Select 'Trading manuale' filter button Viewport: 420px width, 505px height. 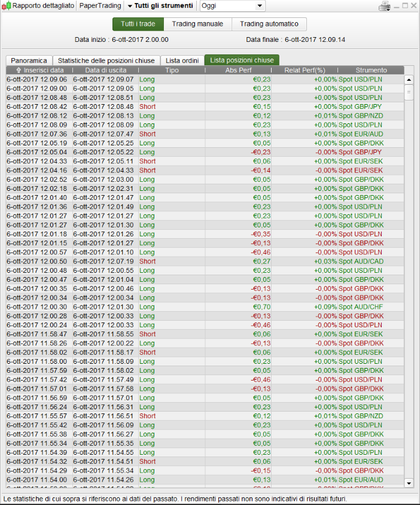[x=197, y=24]
